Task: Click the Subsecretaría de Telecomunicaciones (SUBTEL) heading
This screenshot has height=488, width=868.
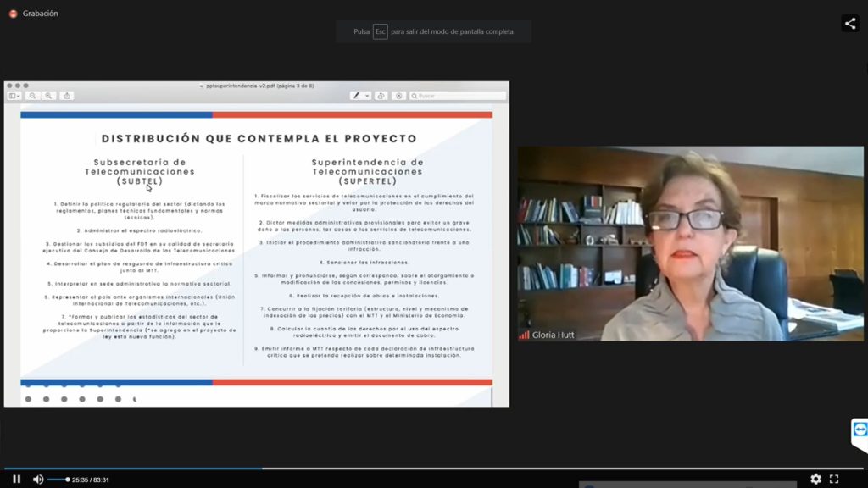Action: [x=140, y=171]
